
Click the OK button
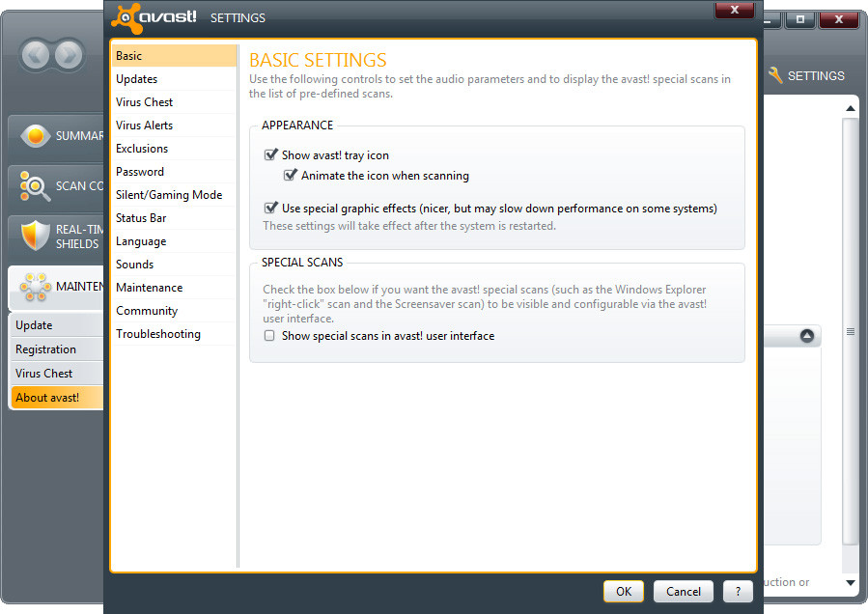(624, 591)
